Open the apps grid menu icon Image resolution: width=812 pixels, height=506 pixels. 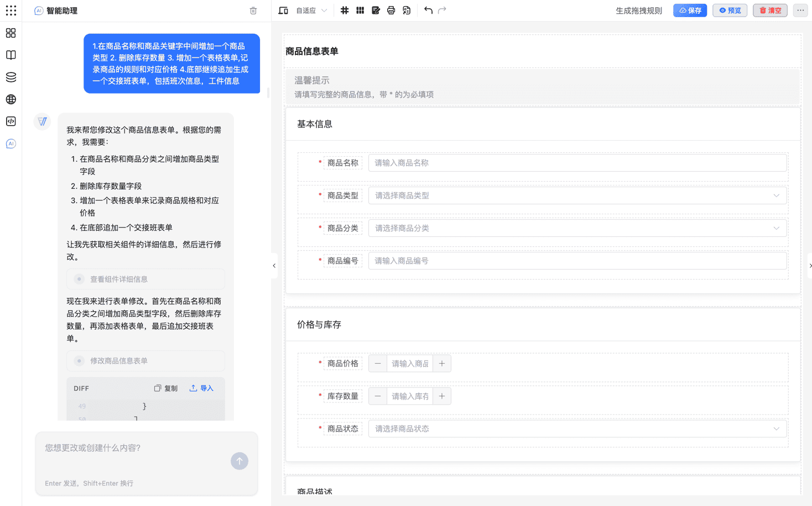pyautogui.click(x=11, y=11)
